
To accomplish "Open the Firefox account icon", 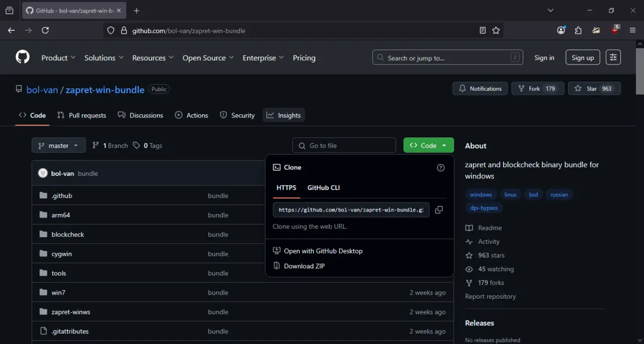I will coord(561,30).
